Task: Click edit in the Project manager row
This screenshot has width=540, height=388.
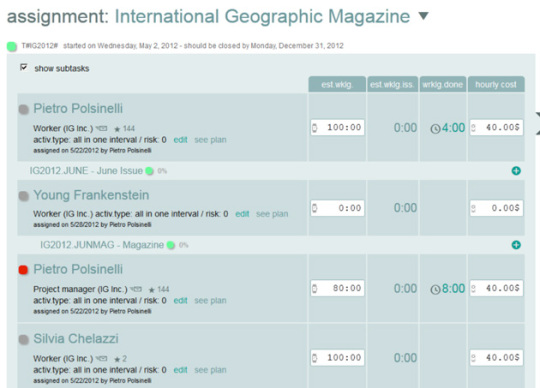Action: pyautogui.click(x=180, y=301)
